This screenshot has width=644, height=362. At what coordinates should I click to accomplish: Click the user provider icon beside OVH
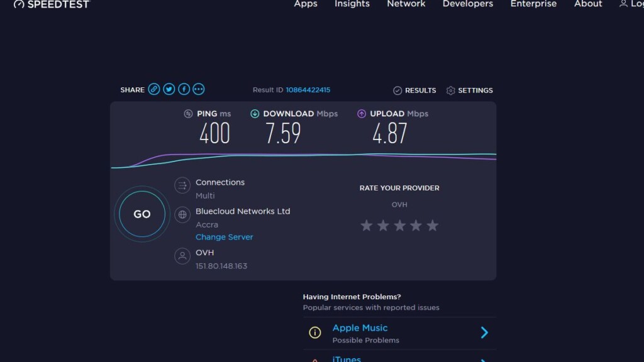tap(182, 256)
